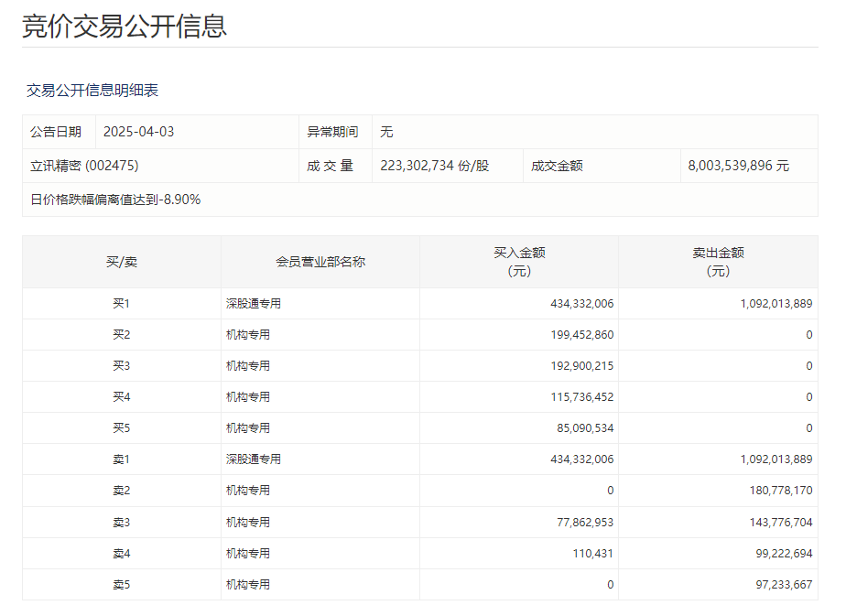
Task: Click the 卖出金额 (元) column header
Action: click(x=718, y=262)
